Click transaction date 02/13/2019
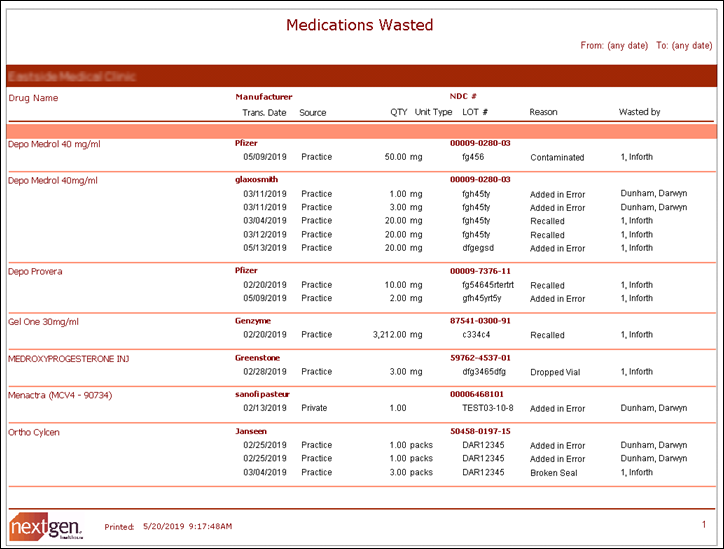724x549 pixels. click(265, 408)
